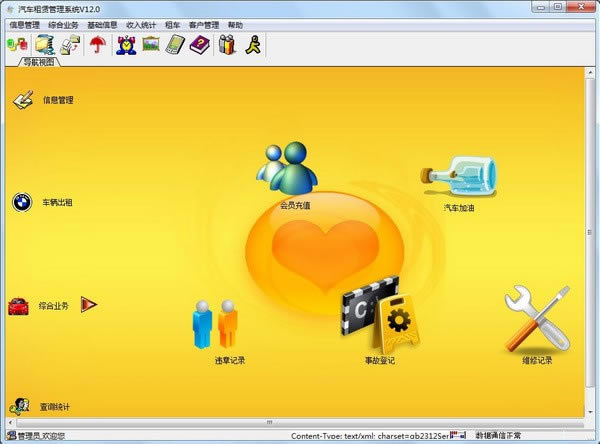The image size is (600, 444).
Task: Open the purple help book icon
Action: 199,44
